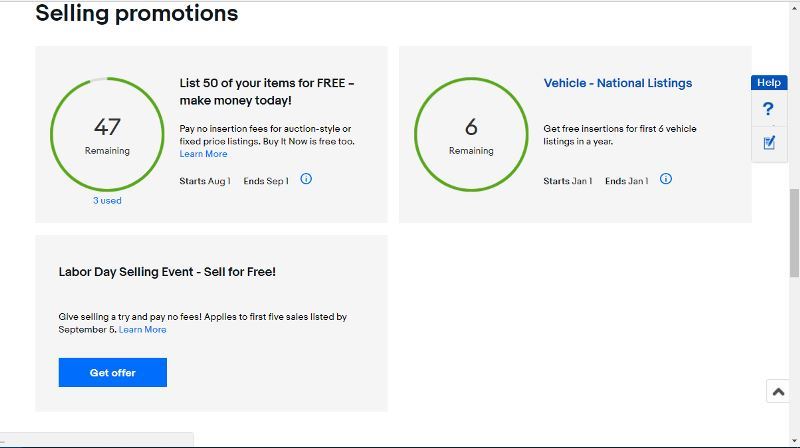Screen dimensions: 800x448
Task: Click the 3 used link
Action: pyautogui.click(x=107, y=201)
